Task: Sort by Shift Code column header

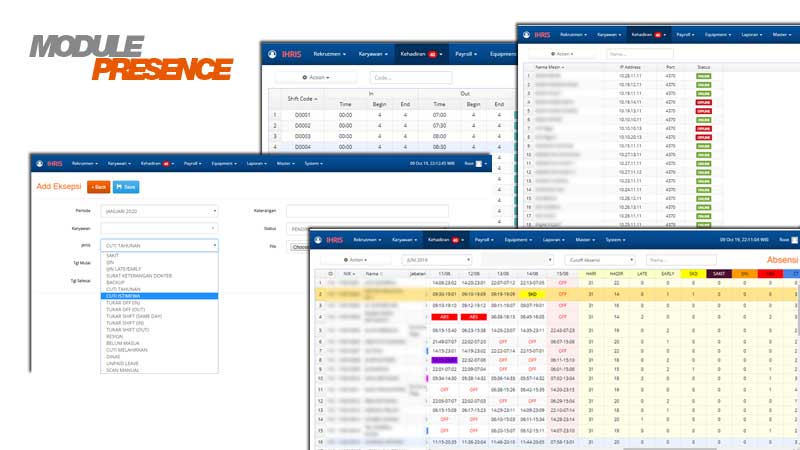Action: (302, 99)
